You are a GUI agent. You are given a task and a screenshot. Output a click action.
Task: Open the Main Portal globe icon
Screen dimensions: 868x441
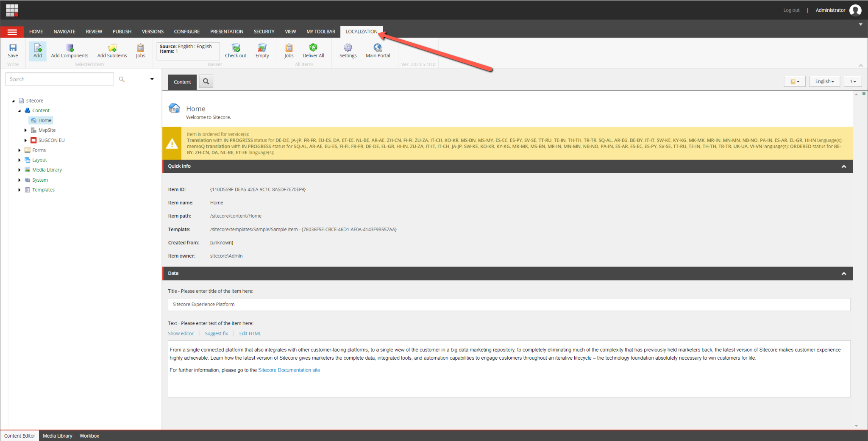378,47
